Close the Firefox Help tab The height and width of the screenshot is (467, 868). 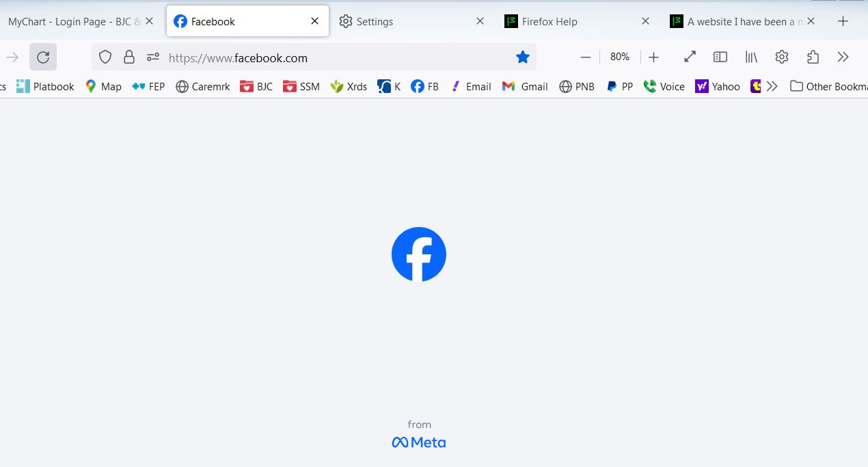click(x=645, y=21)
